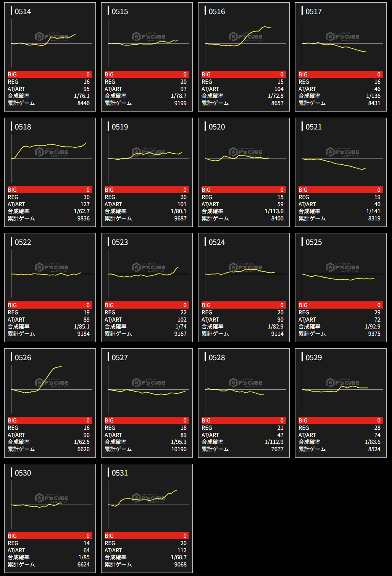
Task: Click total games value 9375 on card 0525
Action: pyautogui.click(x=374, y=334)
